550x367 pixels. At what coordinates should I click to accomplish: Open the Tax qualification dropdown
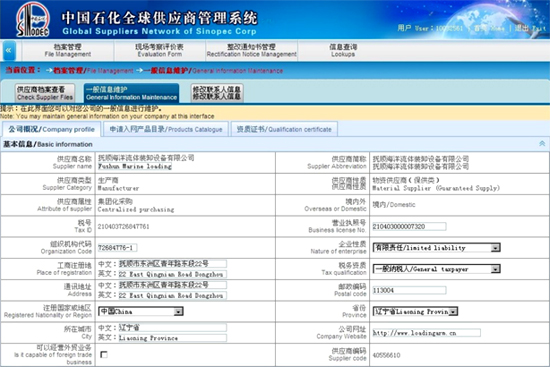click(x=436, y=269)
